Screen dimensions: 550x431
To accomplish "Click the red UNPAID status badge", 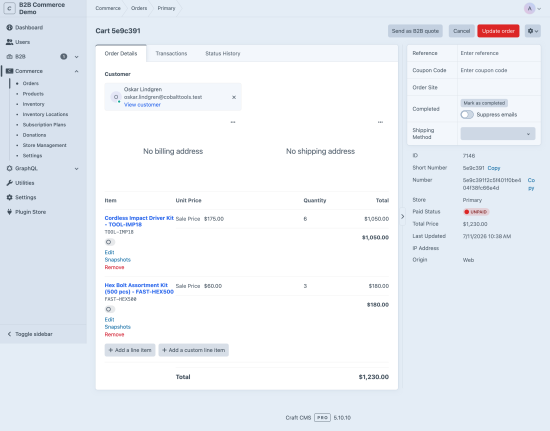I will point(476,212).
